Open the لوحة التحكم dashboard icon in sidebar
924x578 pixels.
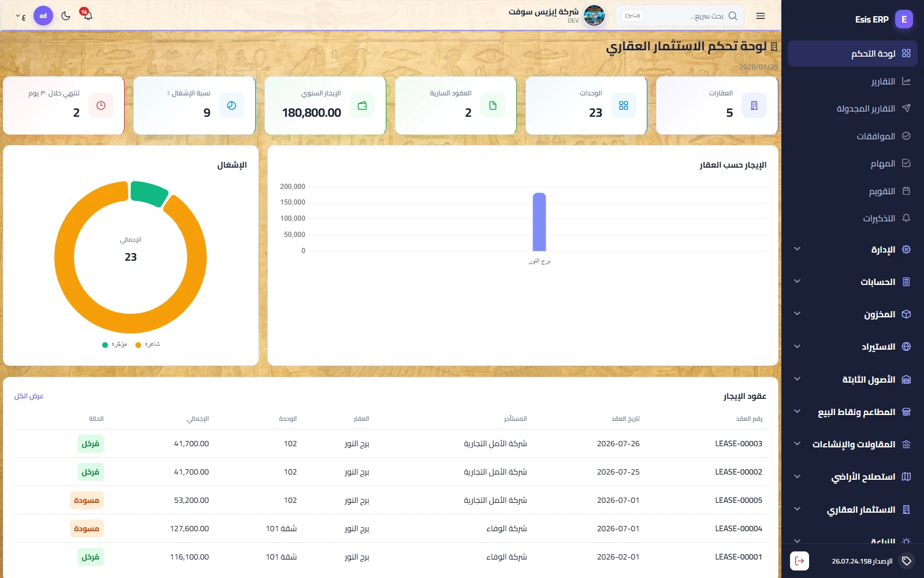tap(906, 53)
